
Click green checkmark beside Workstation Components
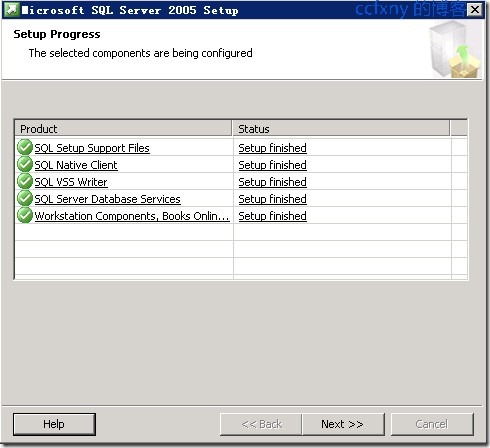pyautogui.click(x=25, y=215)
